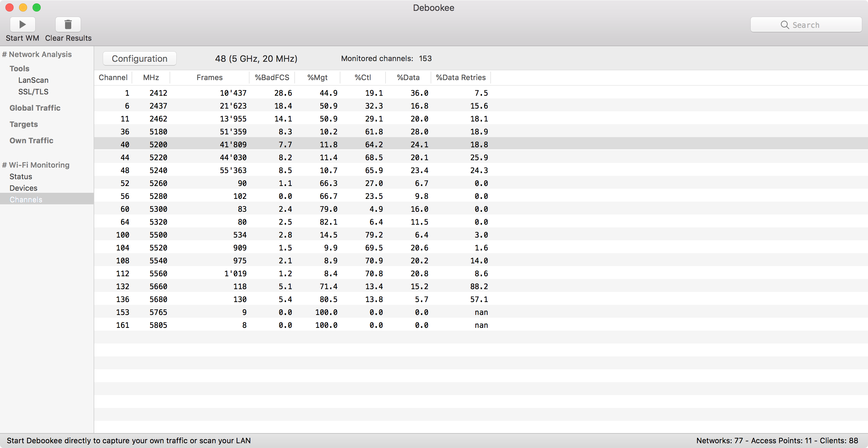Click the Status sidebar item
The image size is (868, 448).
tap(21, 176)
